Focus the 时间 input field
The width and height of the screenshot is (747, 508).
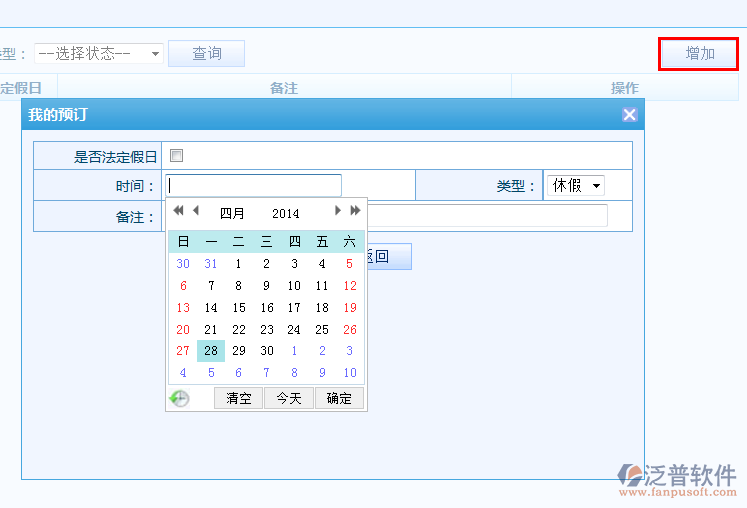pos(253,185)
